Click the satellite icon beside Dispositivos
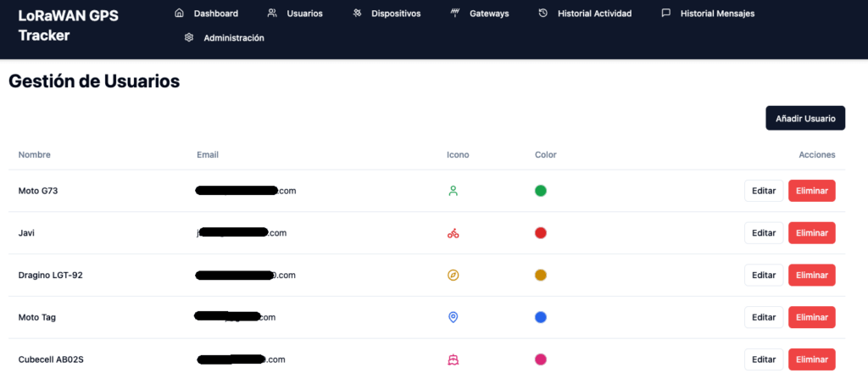This screenshot has height=390, width=868. point(358,14)
